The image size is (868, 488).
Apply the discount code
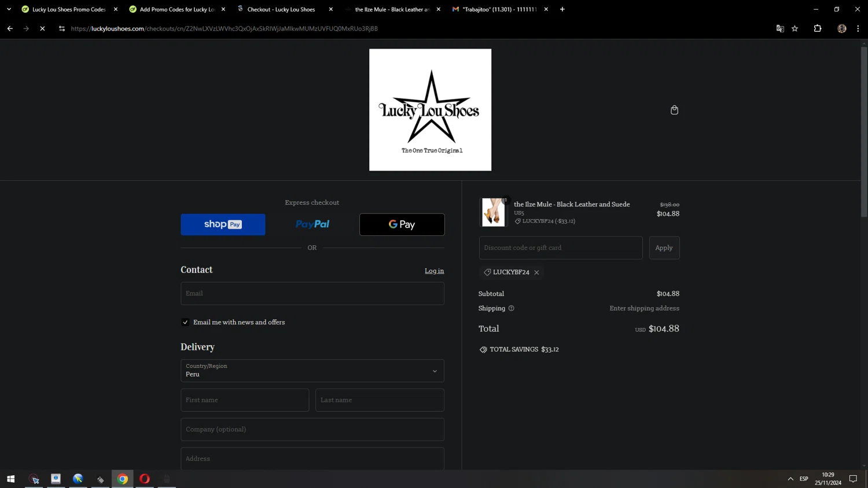[664, 247]
